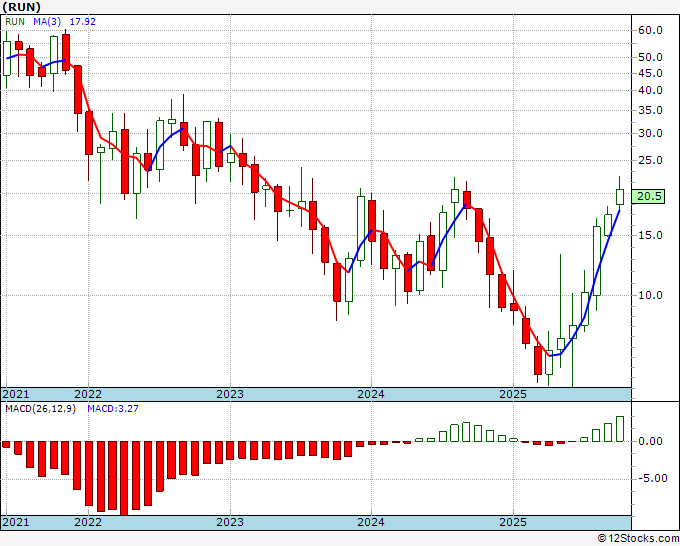Click the tallest green MACD bar at right
The image size is (680, 546).
click(620, 429)
